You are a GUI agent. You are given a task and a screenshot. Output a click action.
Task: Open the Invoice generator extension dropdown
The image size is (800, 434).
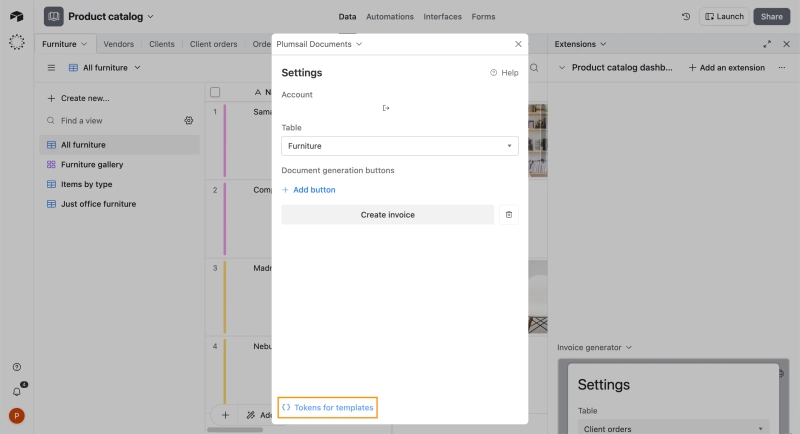point(594,347)
